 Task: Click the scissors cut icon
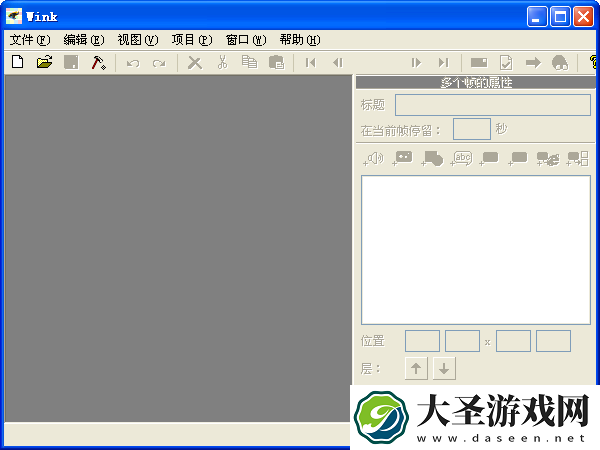(x=222, y=62)
